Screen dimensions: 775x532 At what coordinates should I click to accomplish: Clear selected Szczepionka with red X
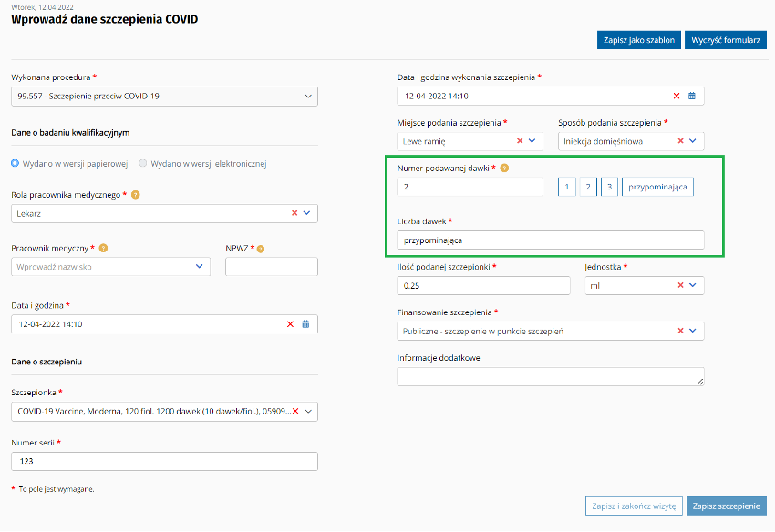tap(294, 411)
